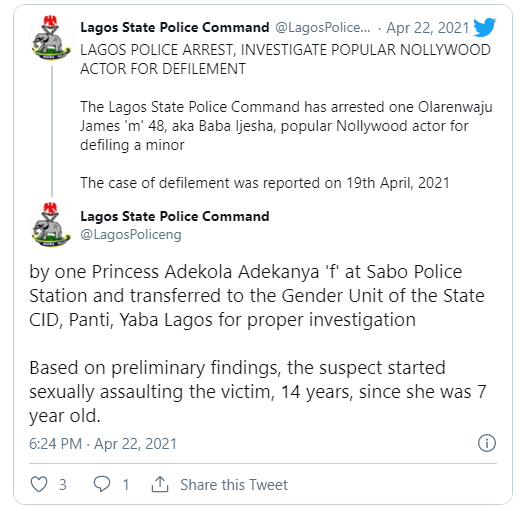Like the tweet with heart icon
Image resolution: width=522 pixels, height=511 pixels.
pyautogui.click(x=39, y=484)
